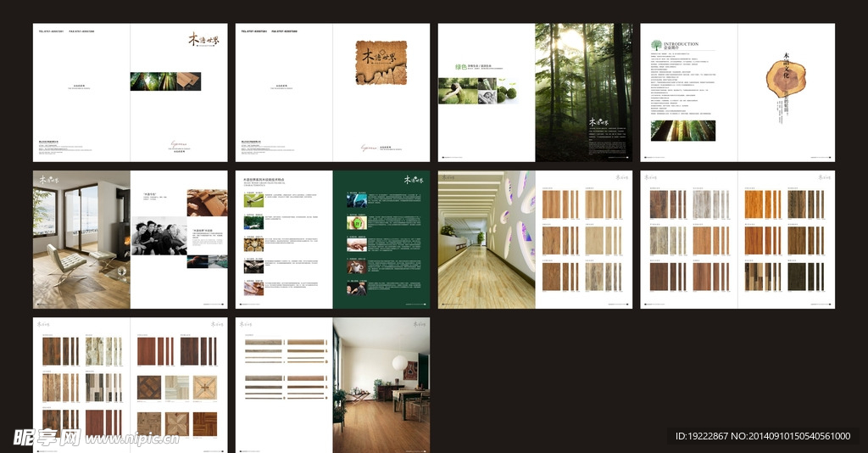Open the sunlit misty forest full-page photo
The image size is (868, 453).
tap(583, 92)
